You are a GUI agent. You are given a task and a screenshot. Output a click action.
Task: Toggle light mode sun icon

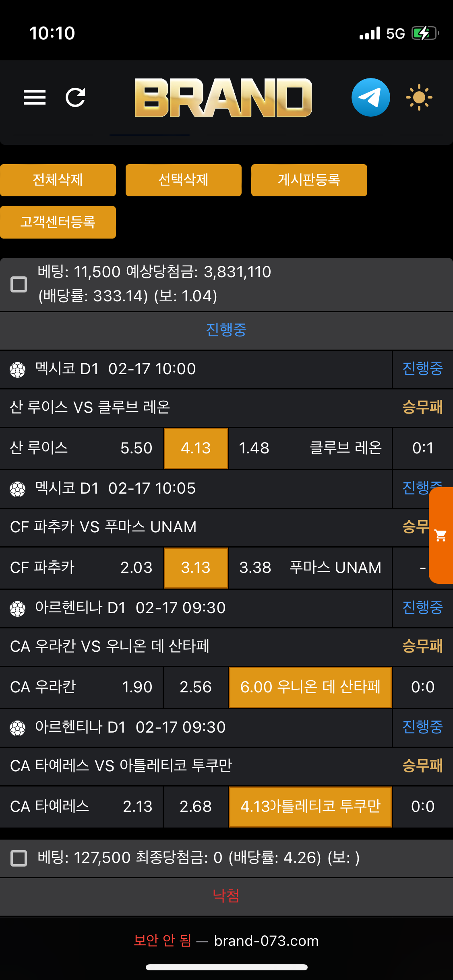(x=419, y=97)
